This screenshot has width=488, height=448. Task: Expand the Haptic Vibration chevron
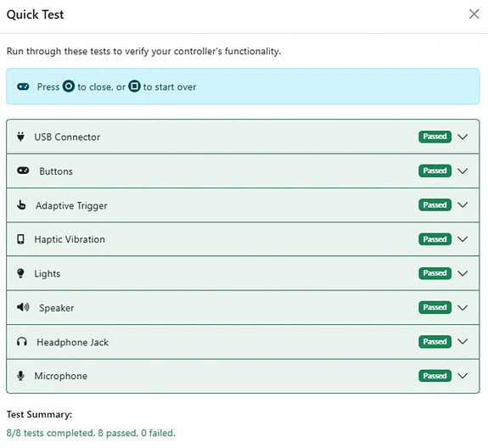(x=463, y=239)
